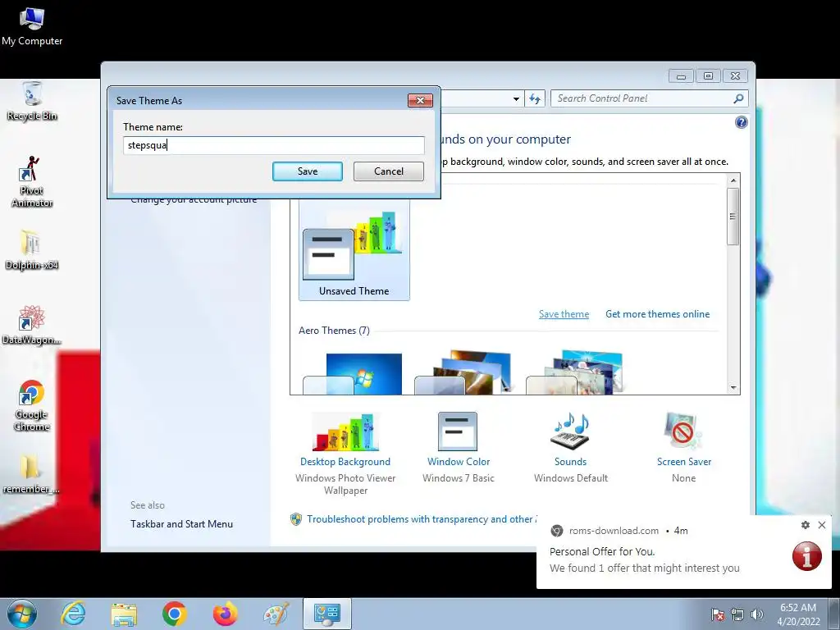This screenshot has height=630, width=840.
Task: Close the Save Theme As dialog
Action: coord(420,100)
